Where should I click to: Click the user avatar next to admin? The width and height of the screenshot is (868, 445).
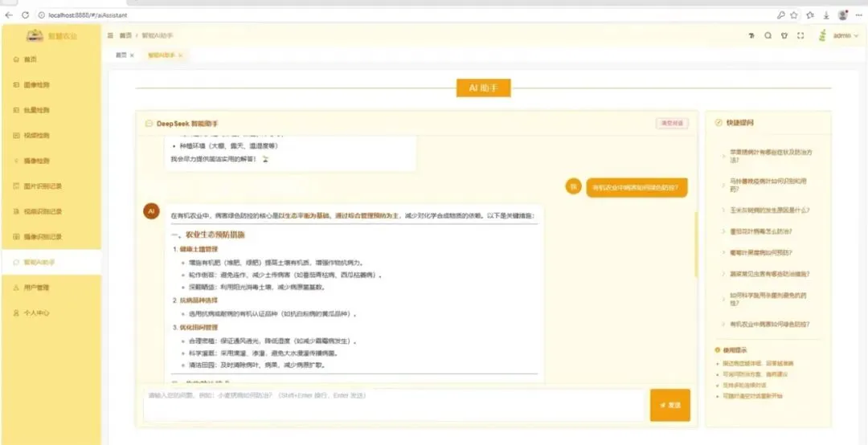[823, 35]
